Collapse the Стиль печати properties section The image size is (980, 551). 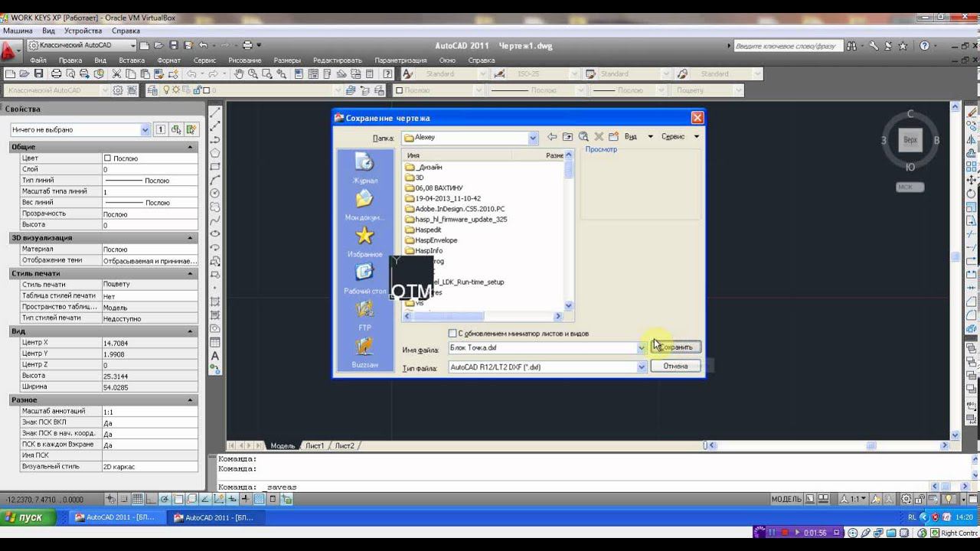(x=191, y=273)
